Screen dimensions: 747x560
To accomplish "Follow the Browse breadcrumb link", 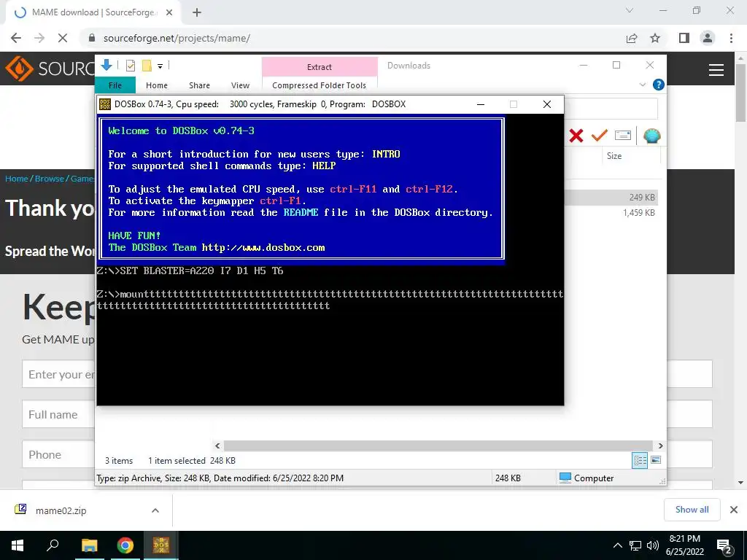I will (x=49, y=179).
